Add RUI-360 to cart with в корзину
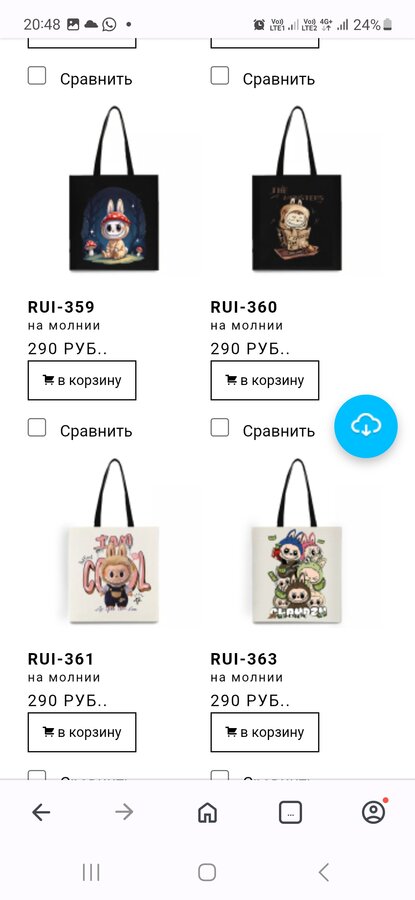Screen dimensions: 415x900 click(x=265, y=380)
